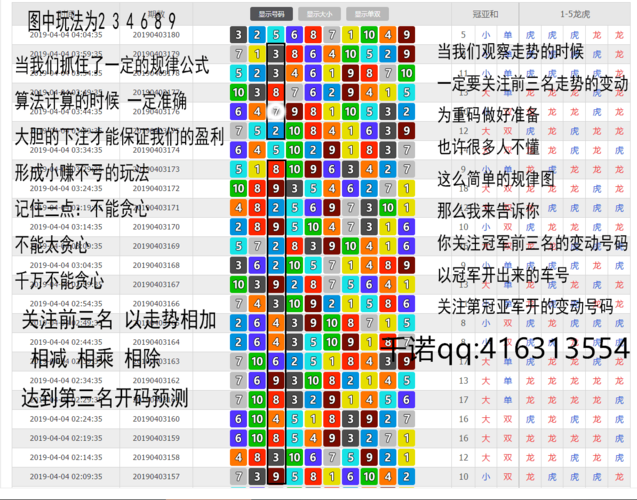637x500 pixels.
Task: Click draw time 2019-04-04 03:14:35
Action: tap(66, 227)
